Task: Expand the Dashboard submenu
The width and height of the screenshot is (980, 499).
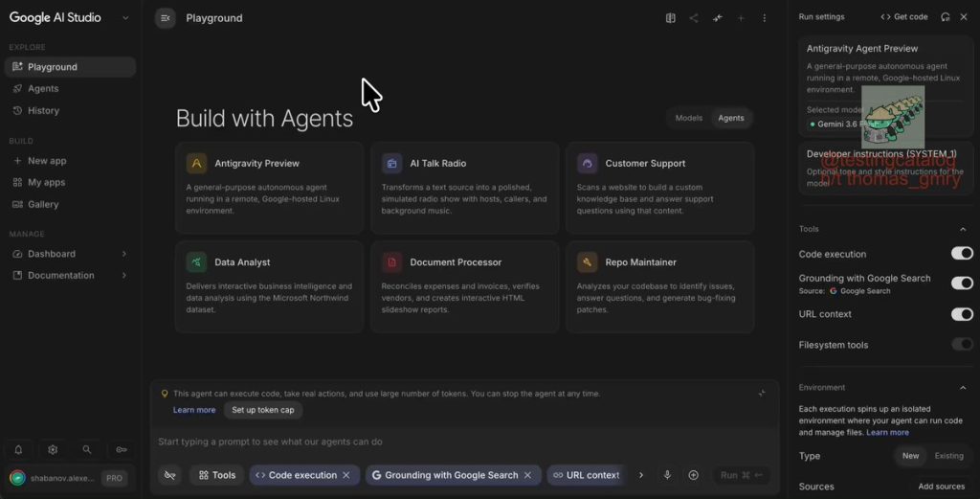Action: point(123,254)
